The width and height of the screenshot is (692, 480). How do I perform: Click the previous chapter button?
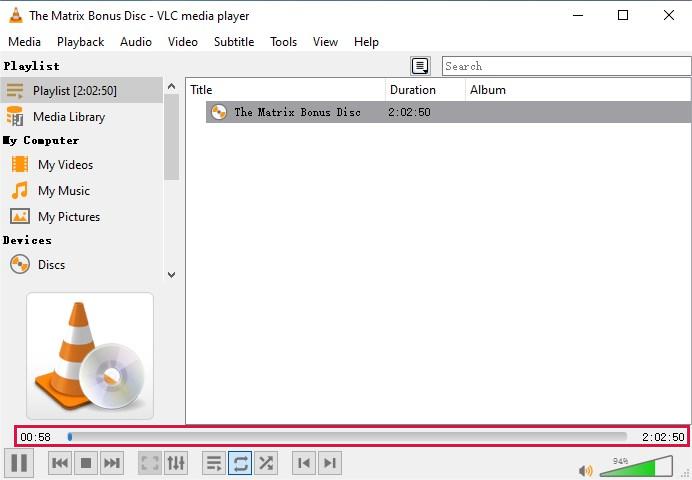(303, 463)
